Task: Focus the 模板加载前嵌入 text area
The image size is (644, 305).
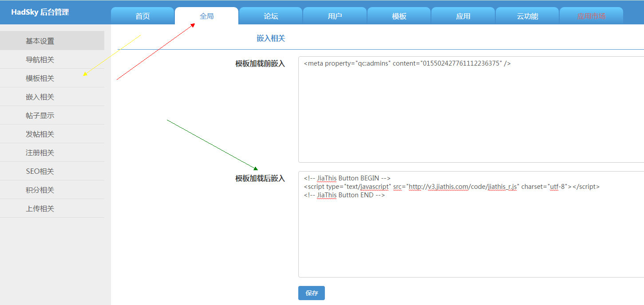Action: point(471,109)
